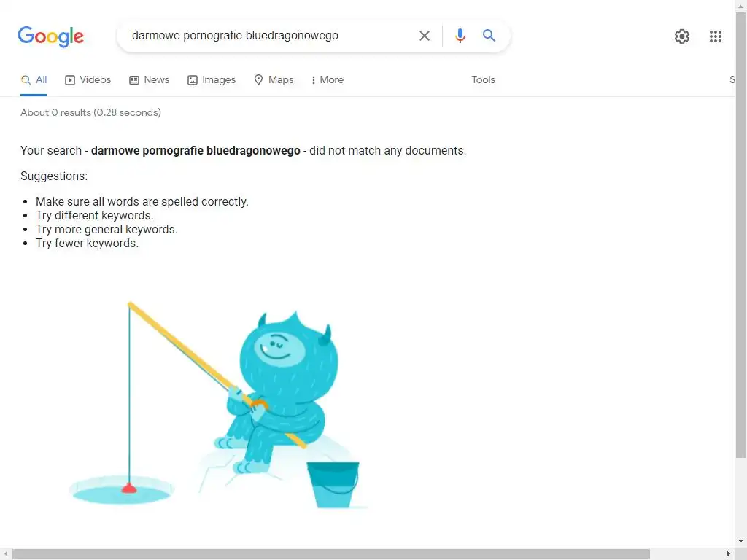The height and width of the screenshot is (560, 747).
Task: Go to Google homepage via logo
Action: (x=50, y=36)
